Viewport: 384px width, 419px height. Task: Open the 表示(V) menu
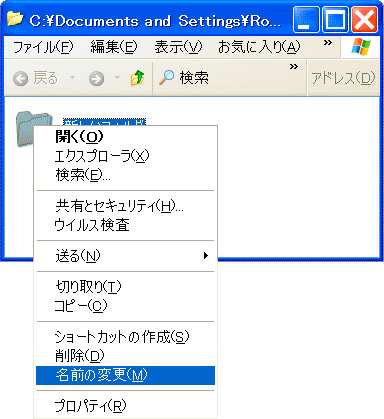pos(178,47)
